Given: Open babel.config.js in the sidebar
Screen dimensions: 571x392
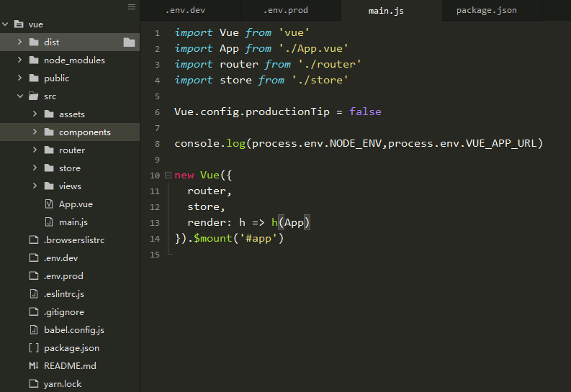Looking at the screenshot, I should coord(74,330).
